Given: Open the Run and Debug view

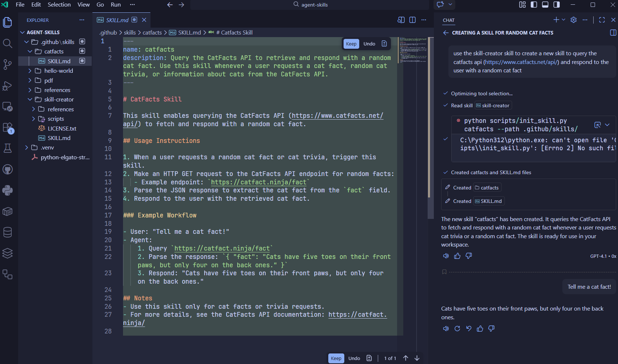Looking at the screenshot, I should pyautogui.click(x=7, y=86).
